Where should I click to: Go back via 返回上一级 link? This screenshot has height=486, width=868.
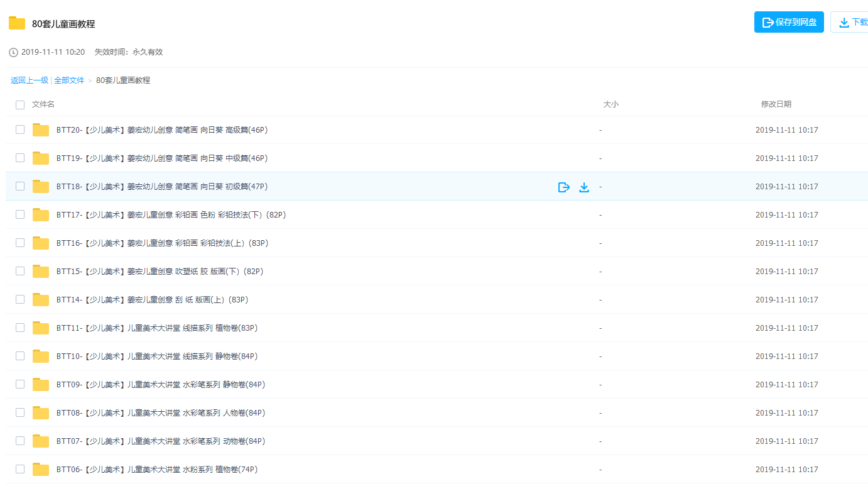point(30,80)
